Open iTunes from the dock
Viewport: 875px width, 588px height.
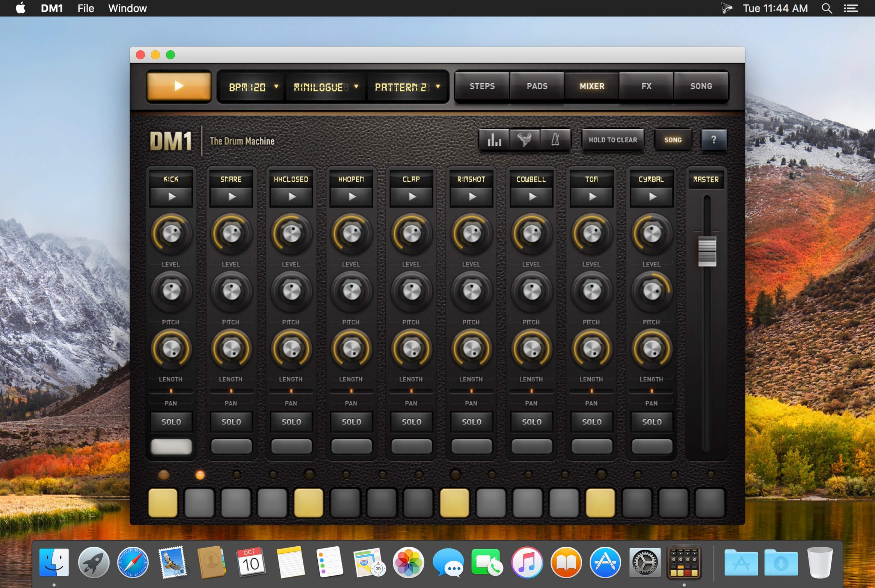coord(527,562)
